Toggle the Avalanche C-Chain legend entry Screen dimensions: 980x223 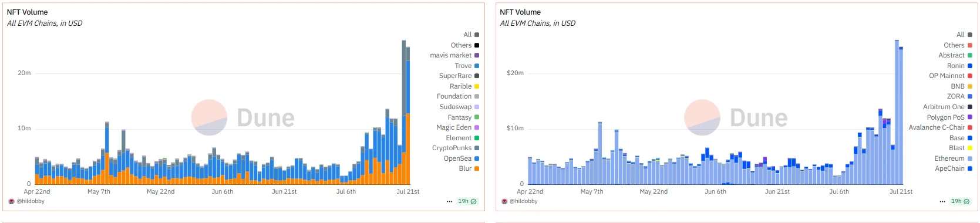[x=941, y=127]
